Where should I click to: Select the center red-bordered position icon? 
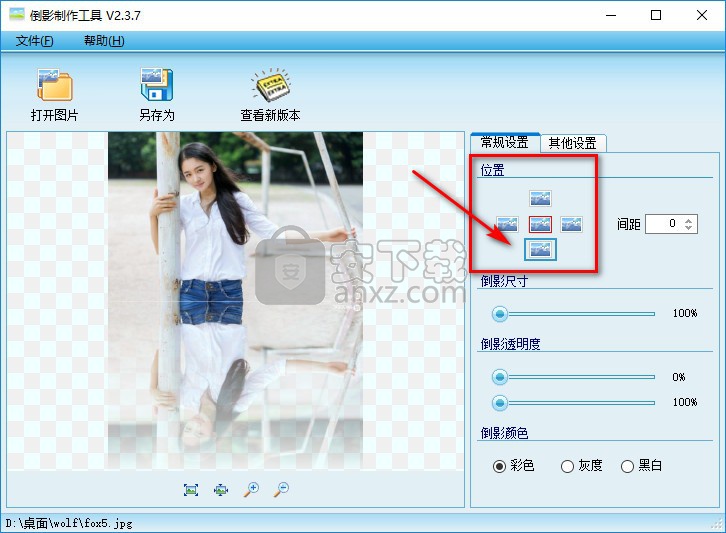[540, 224]
